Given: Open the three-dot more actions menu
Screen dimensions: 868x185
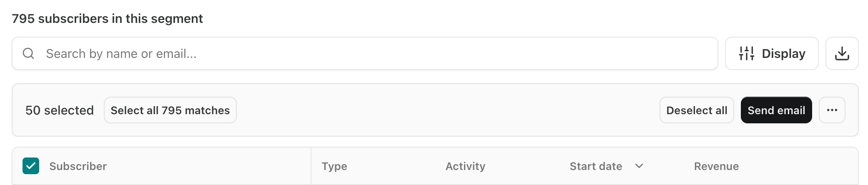Looking at the screenshot, I should click(x=832, y=110).
